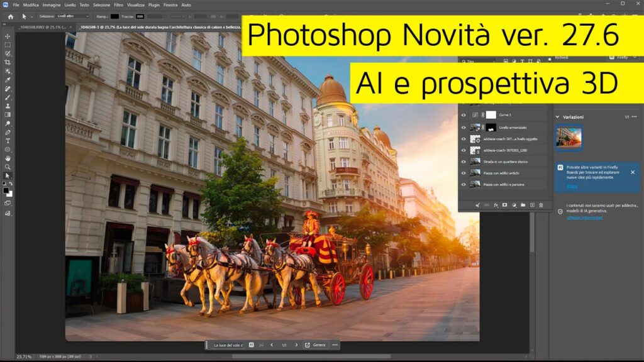
Task: Select the generated variation thumbnail
Action: 569,138
